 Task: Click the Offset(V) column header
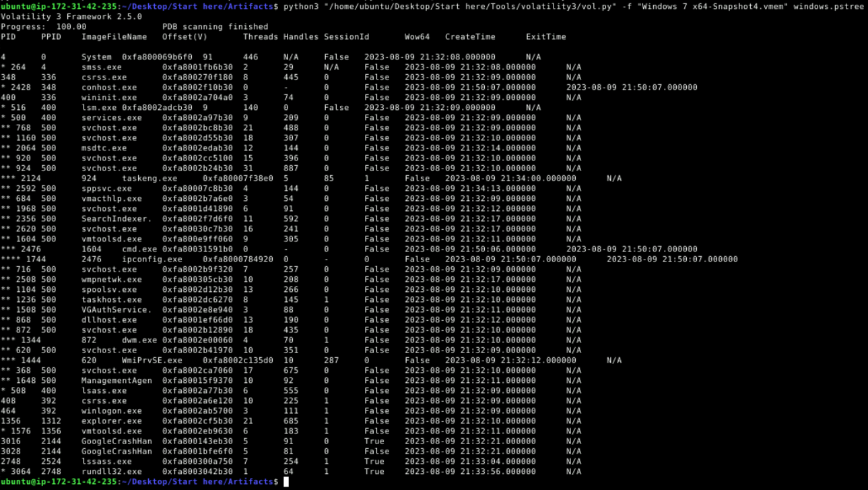[185, 36]
